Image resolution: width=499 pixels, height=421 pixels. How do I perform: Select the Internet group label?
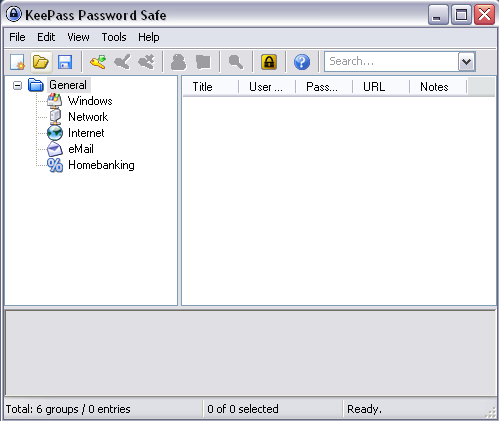click(86, 133)
